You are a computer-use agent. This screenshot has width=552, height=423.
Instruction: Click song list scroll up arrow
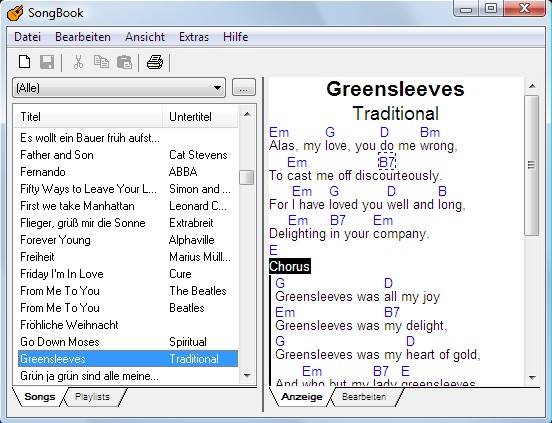pos(247,114)
